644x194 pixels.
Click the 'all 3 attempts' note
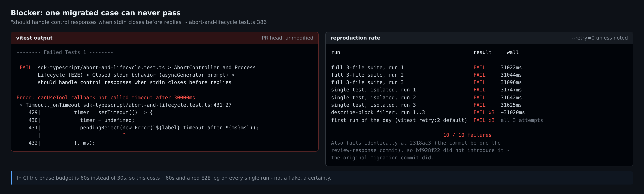click(x=522, y=120)
